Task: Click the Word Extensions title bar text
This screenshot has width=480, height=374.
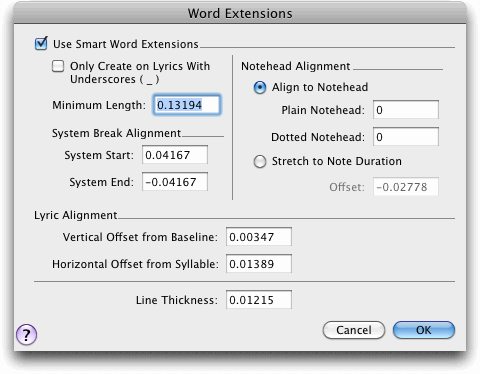Action: [x=240, y=14]
